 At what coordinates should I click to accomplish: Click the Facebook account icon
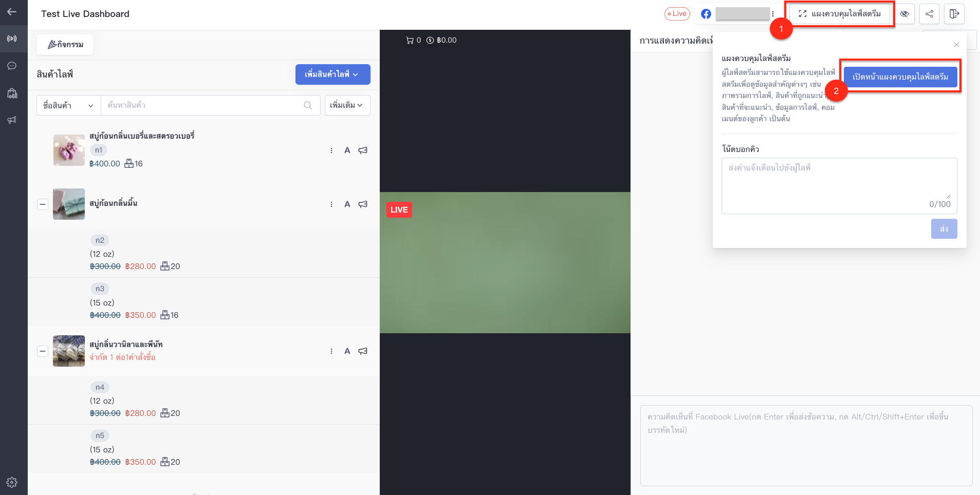click(706, 14)
